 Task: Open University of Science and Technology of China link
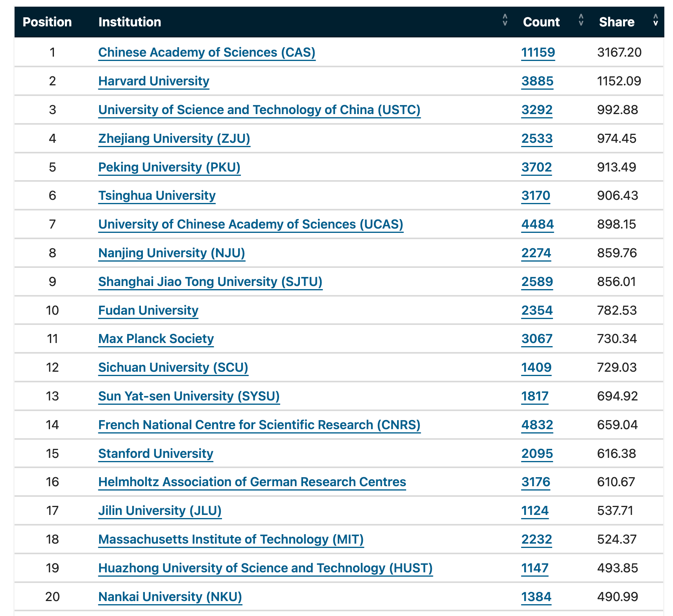pos(259,110)
